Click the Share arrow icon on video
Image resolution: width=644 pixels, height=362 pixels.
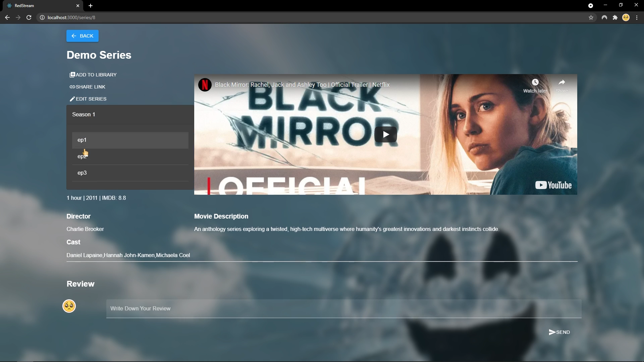point(562,82)
